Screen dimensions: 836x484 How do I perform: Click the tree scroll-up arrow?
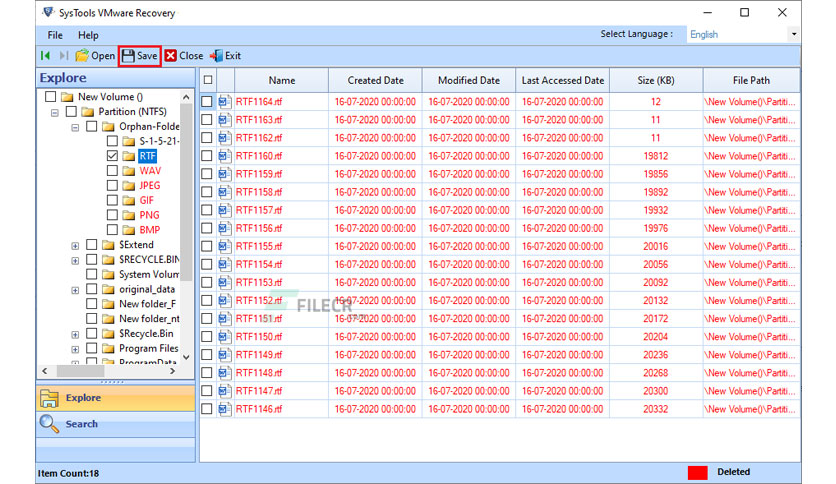(x=186, y=97)
